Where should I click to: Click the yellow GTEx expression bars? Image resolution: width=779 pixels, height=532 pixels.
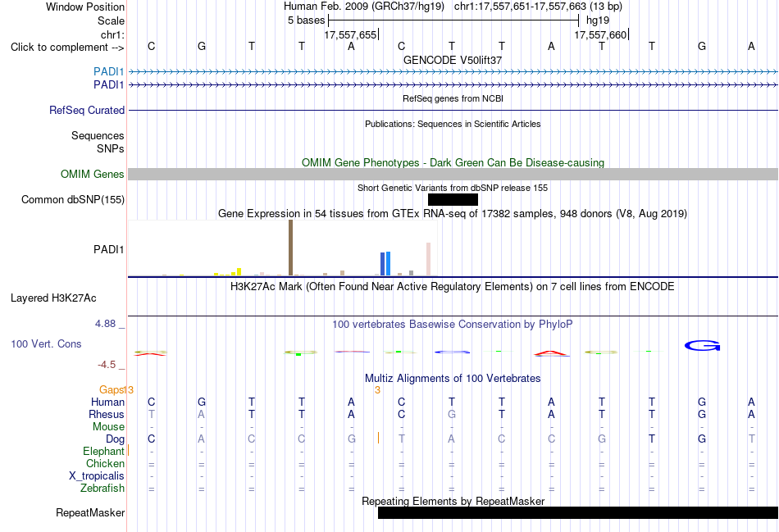coord(228,272)
